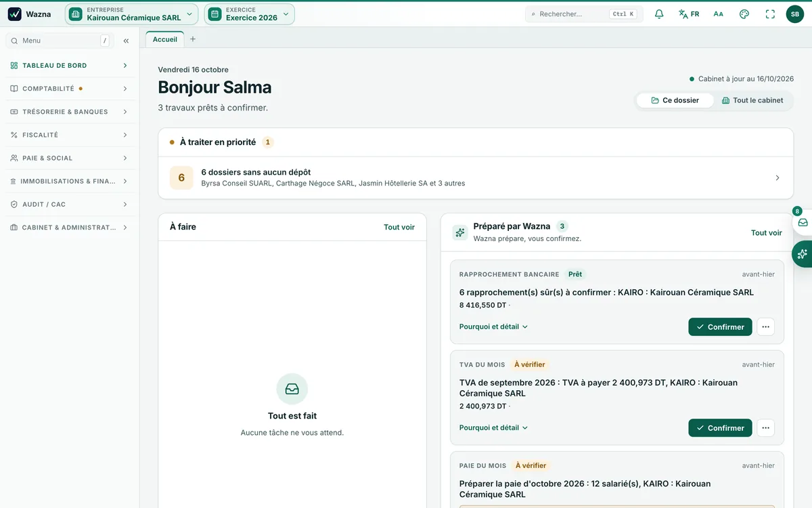Add a new tab with the plus icon
812x508 pixels.
coord(193,39)
